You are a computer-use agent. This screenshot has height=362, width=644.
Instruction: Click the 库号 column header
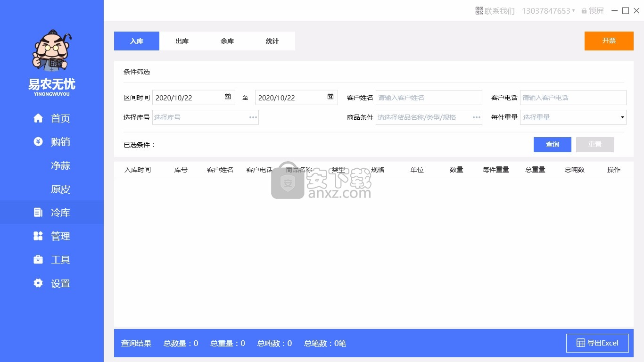click(181, 170)
